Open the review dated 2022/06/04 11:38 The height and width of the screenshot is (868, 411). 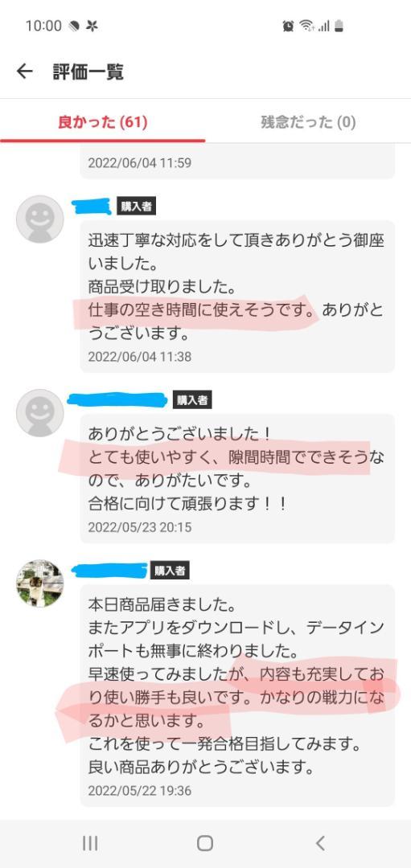pyautogui.click(x=237, y=296)
